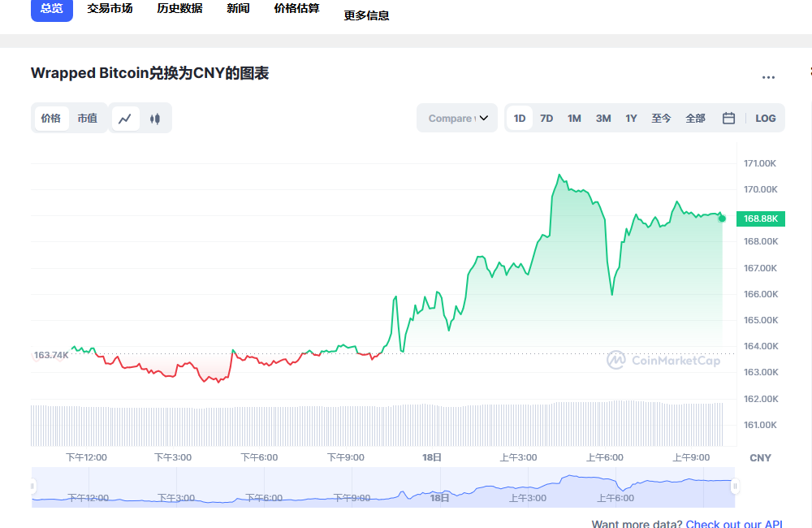This screenshot has width=812, height=528.
Task: Select the 市值 market cap toggle
Action: click(x=88, y=118)
